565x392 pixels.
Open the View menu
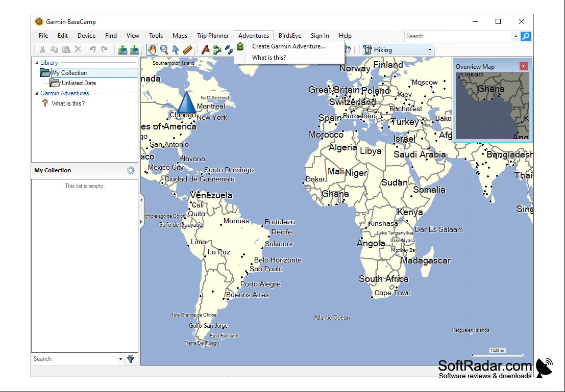[x=133, y=36]
